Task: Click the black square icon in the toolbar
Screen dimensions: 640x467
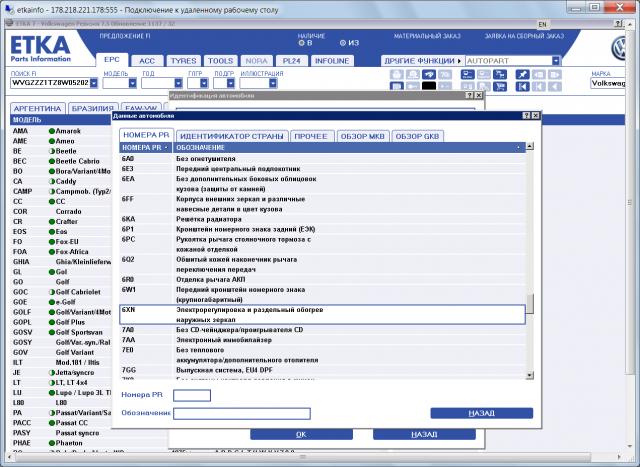Action: click(x=429, y=86)
